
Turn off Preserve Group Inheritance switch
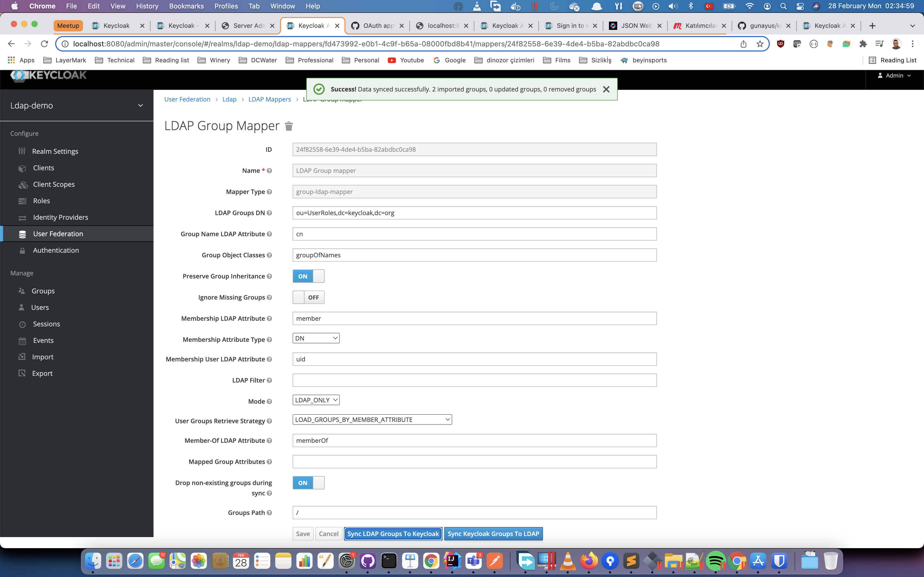(308, 276)
